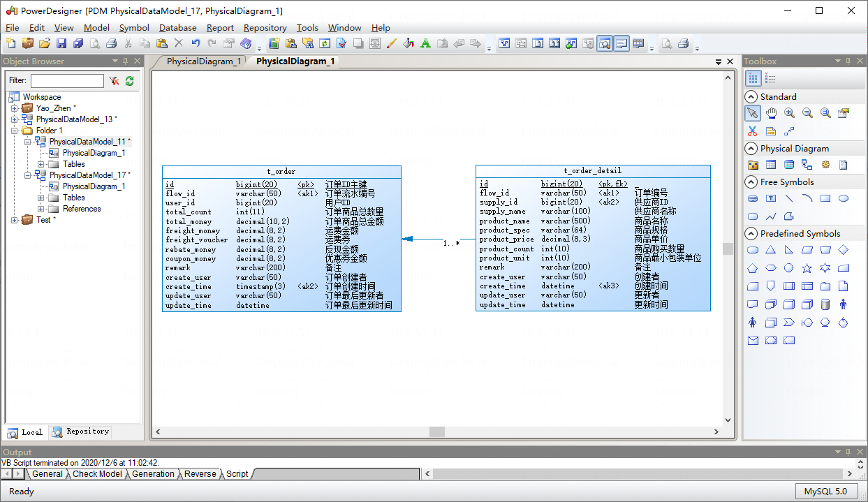Collapse the Standard section in the Toolbox

click(752, 96)
